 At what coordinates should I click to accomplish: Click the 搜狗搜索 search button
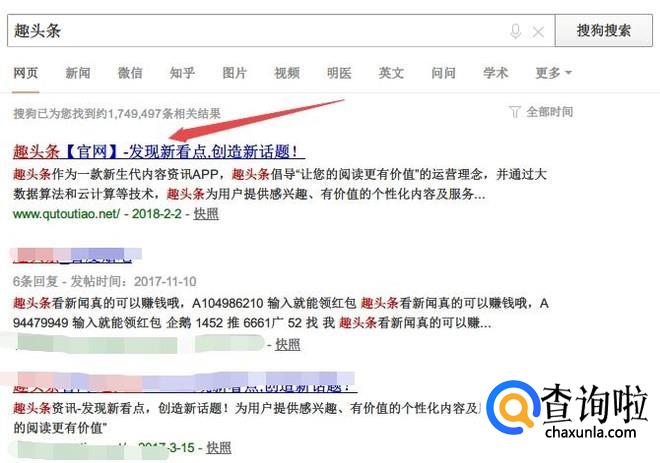604,30
